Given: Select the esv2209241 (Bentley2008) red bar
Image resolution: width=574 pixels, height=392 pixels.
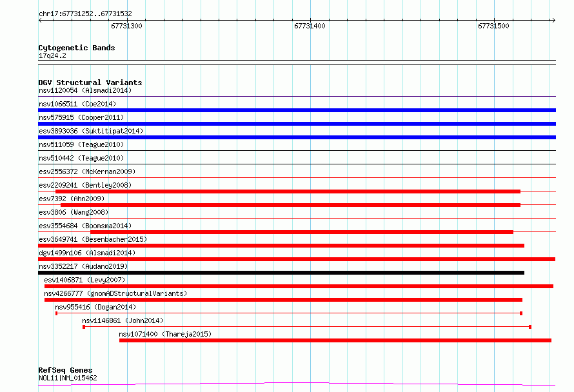Looking at the screenshot, I should [x=288, y=191].
